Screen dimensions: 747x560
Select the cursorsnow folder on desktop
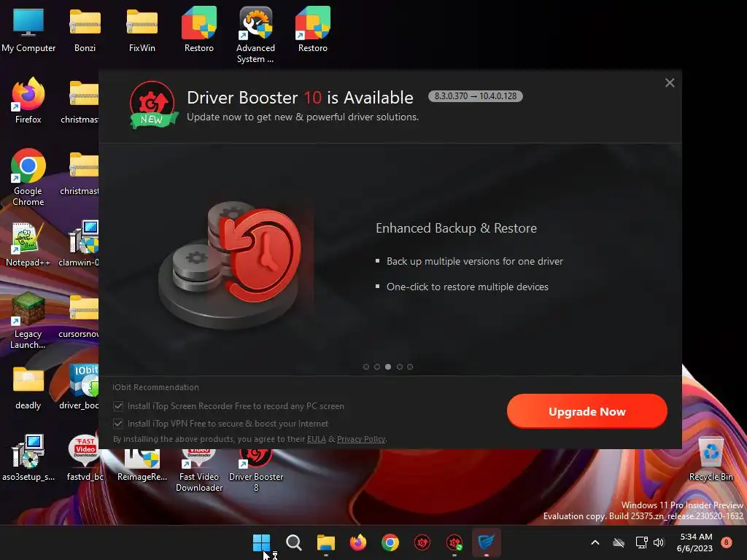(x=79, y=316)
